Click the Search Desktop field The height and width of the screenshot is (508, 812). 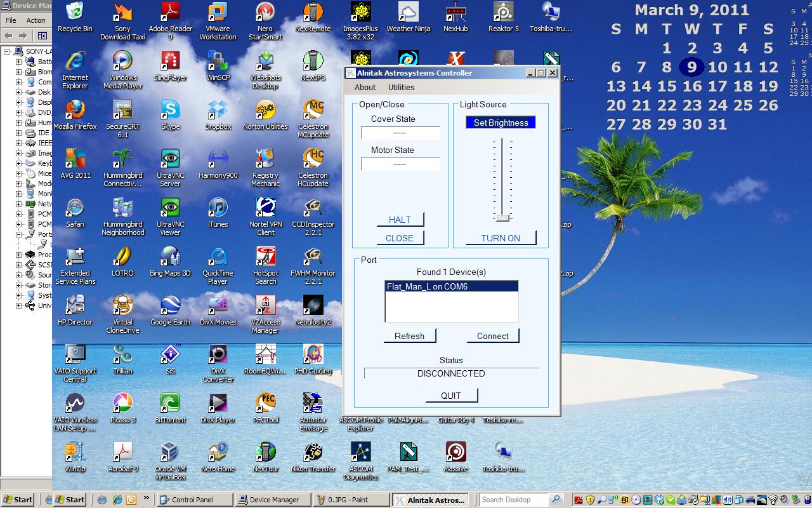[514, 500]
